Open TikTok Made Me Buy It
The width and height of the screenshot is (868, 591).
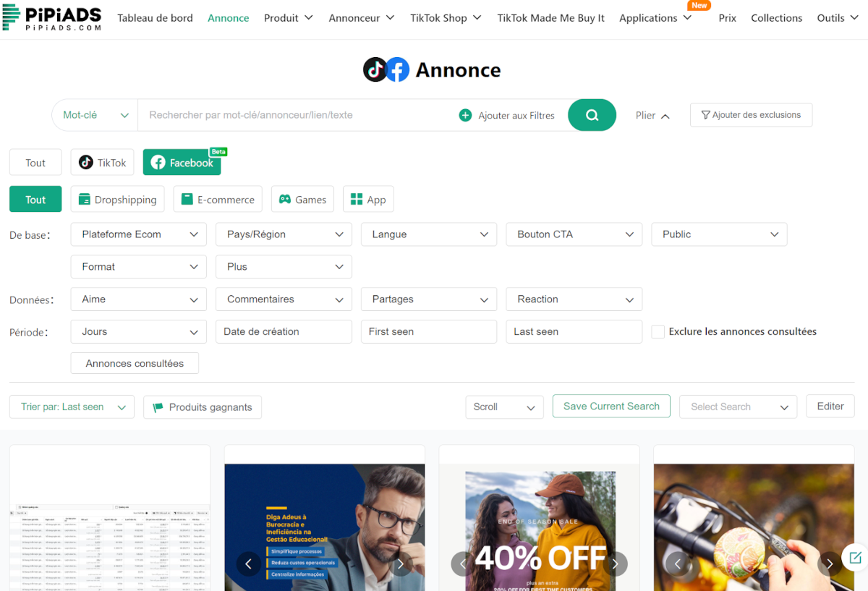pos(550,18)
